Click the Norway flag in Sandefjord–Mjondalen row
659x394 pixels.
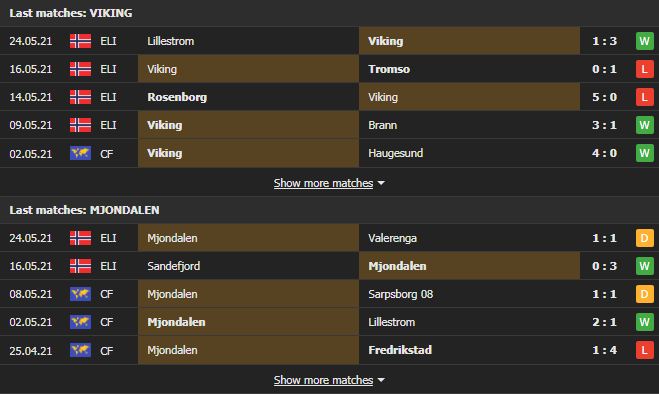(x=80, y=266)
